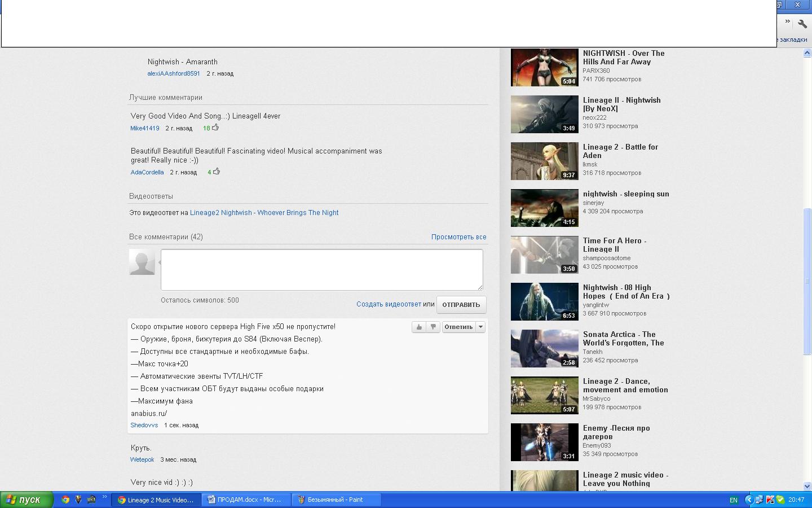This screenshot has height=508, width=812.
Task: Open 'NIGHTWISH - Over The Hills And Far Away' title
Action: click(x=624, y=58)
